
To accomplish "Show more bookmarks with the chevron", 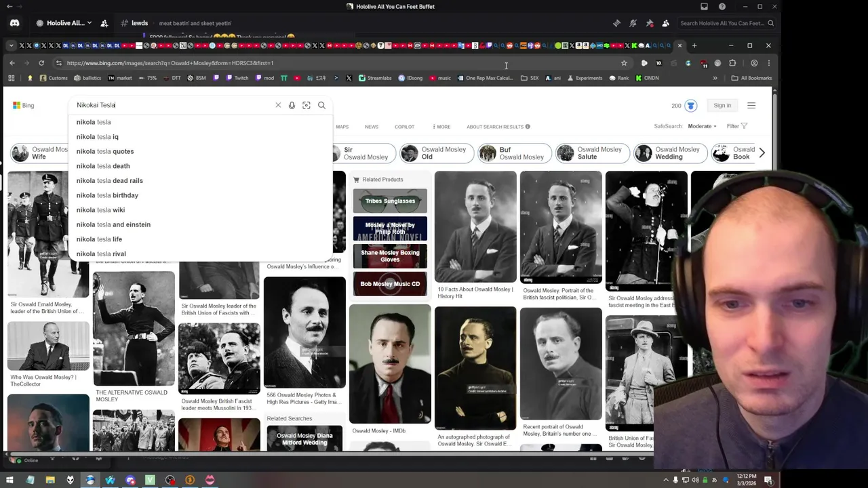I will (x=715, y=78).
